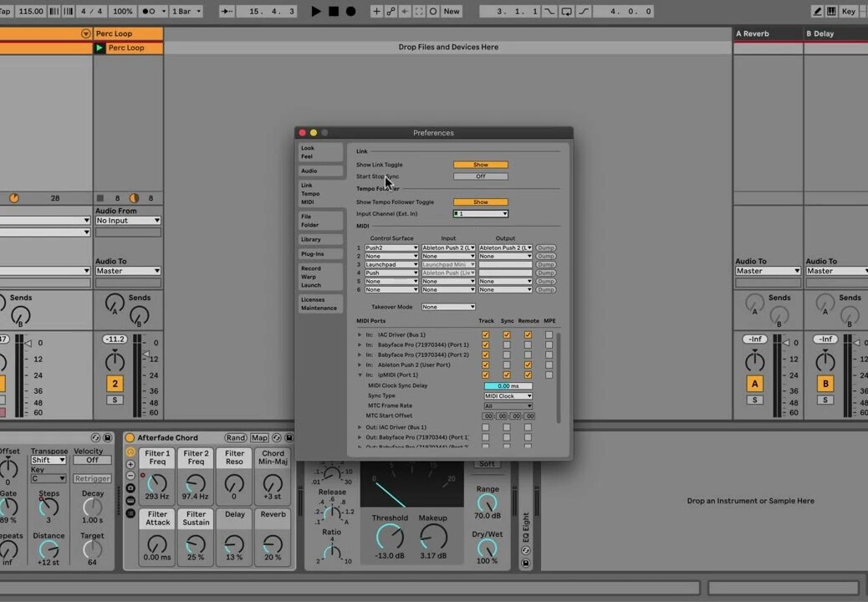This screenshot has height=602, width=868.
Task: Launch the Perc Loop clip play triangle
Action: (x=100, y=48)
